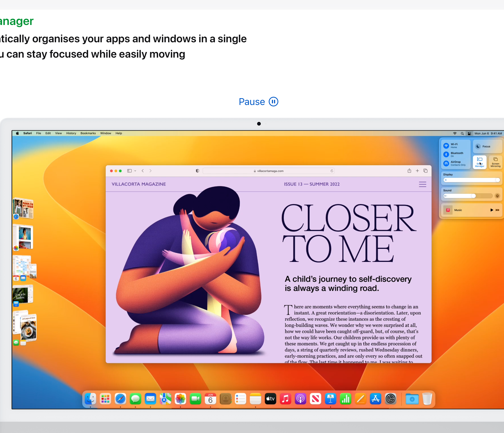Skip forward in Music control
Viewport: 504px width, 433px height.
coord(497,210)
